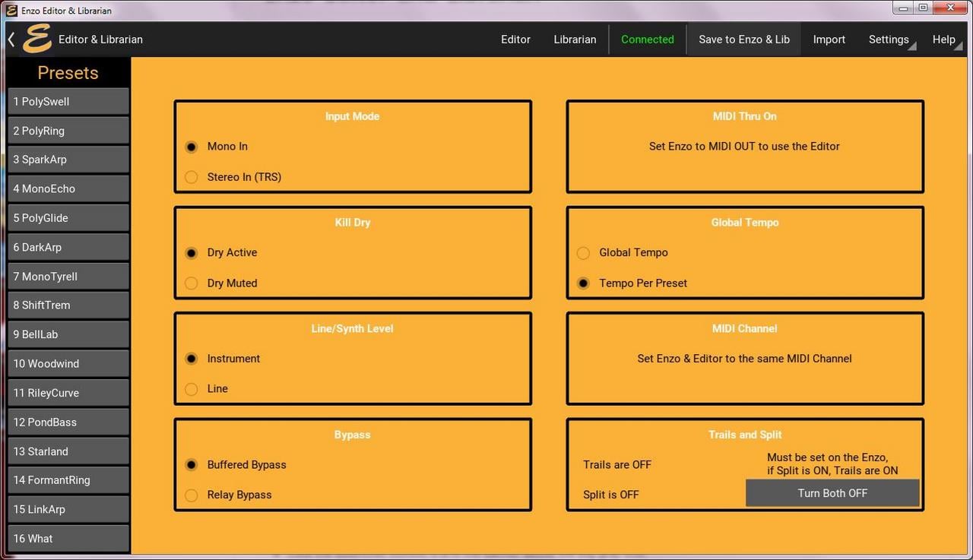Image resolution: width=973 pixels, height=560 pixels.
Task: Click the green Connected status
Action: coord(648,40)
